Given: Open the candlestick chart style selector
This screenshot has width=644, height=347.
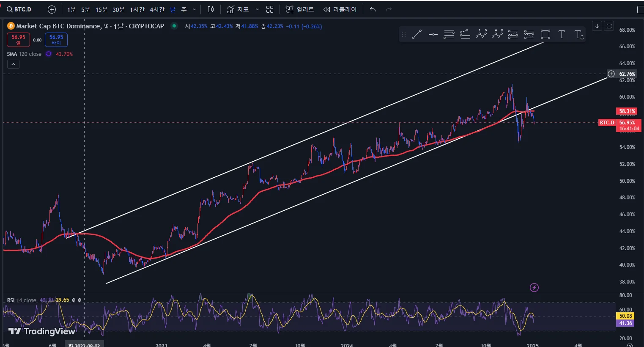Looking at the screenshot, I should tap(211, 9).
